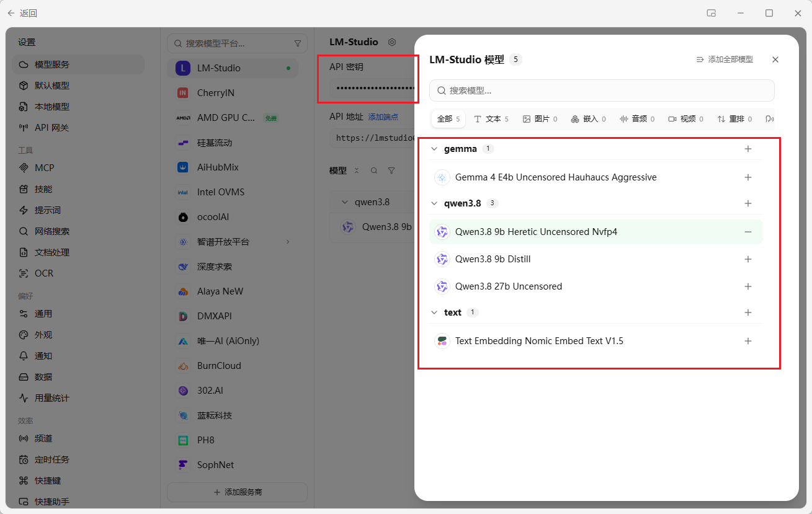The image size is (812, 514).
Task: Switch to the 文本 model tab
Action: point(491,119)
